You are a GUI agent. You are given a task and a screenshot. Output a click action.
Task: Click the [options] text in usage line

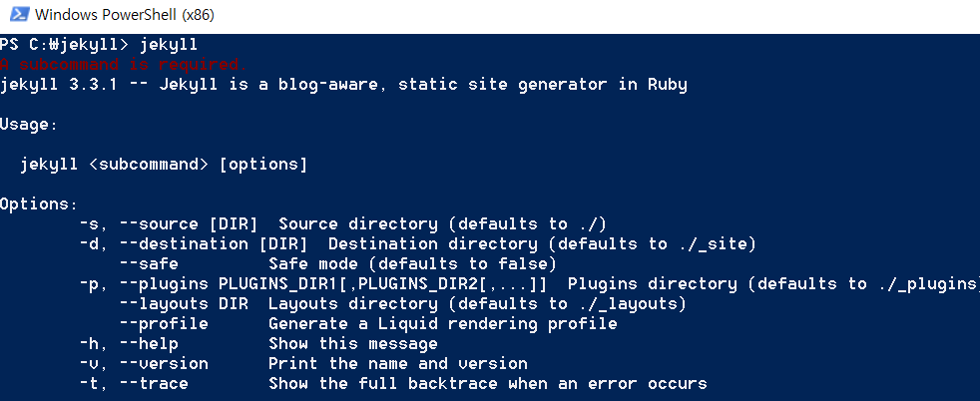point(263,165)
